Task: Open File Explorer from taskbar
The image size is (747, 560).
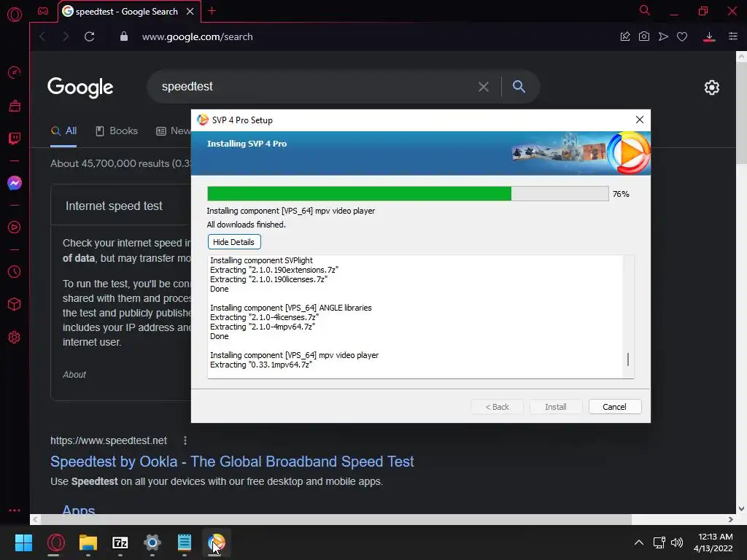Action: click(88, 542)
